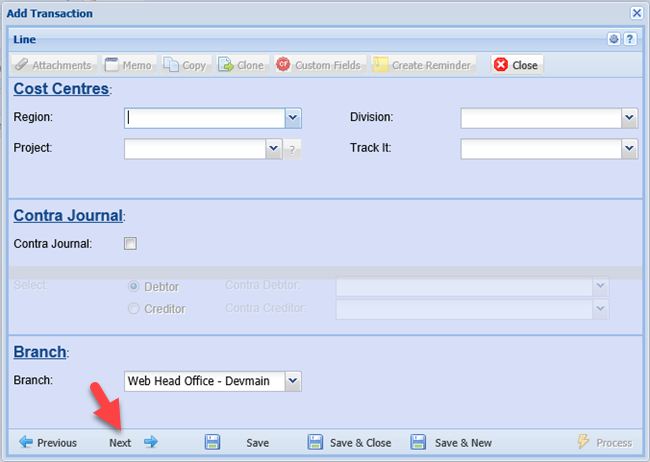This screenshot has width=650, height=462.
Task: Enable the Contra Journal checkbox
Action: point(130,243)
